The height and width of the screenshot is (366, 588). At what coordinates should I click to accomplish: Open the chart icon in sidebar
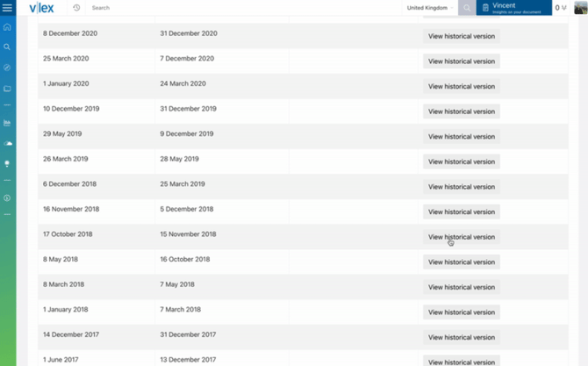7,123
